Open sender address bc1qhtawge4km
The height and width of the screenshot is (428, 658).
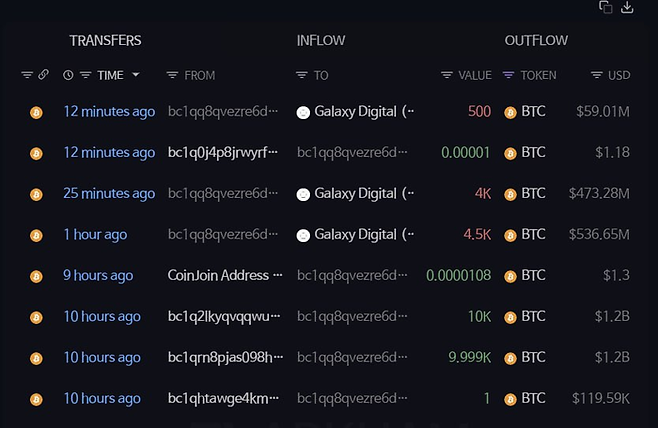click(223, 398)
